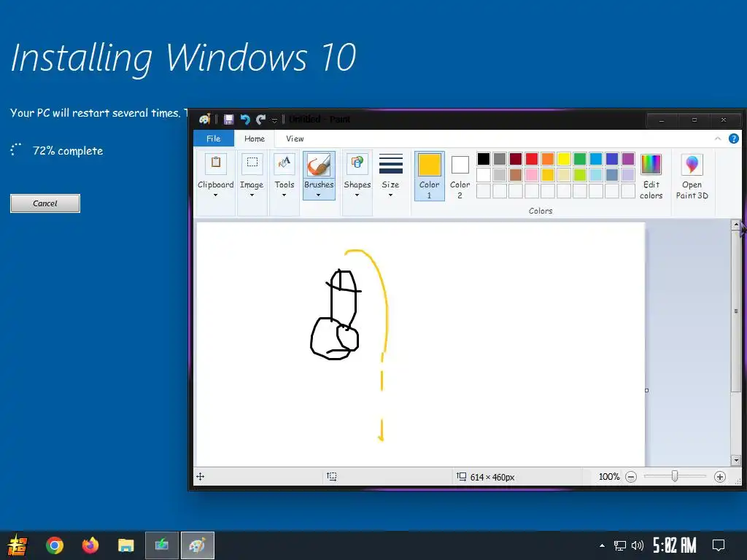Screen dimensions: 747x560
Task: Click the zoom slider thumb
Action: pyautogui.click(x=675, y=476)
